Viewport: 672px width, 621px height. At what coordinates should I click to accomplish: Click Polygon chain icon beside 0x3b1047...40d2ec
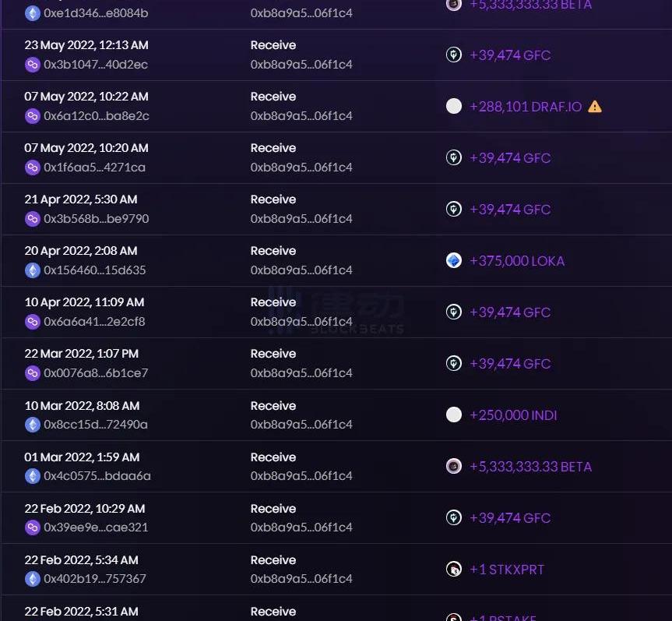[33, 65]
